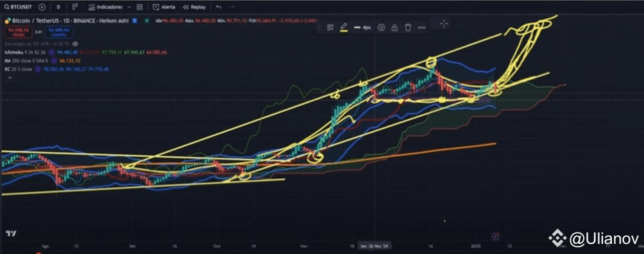
Task: Create an Alerta
Action: [x=164, y=7]
